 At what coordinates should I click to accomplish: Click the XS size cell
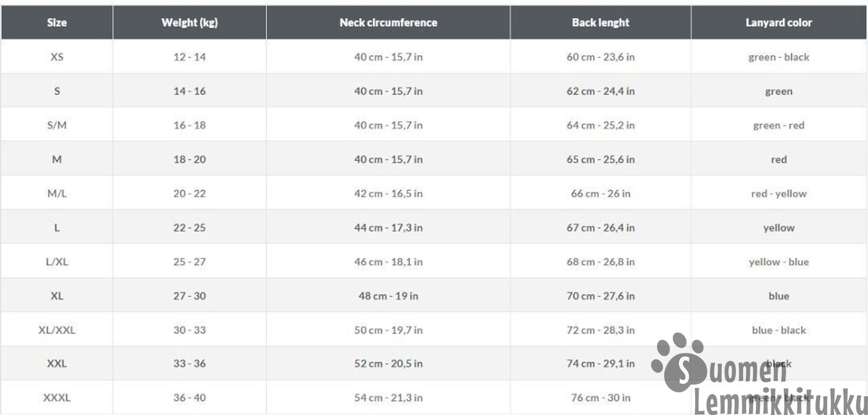pos(57,57)
